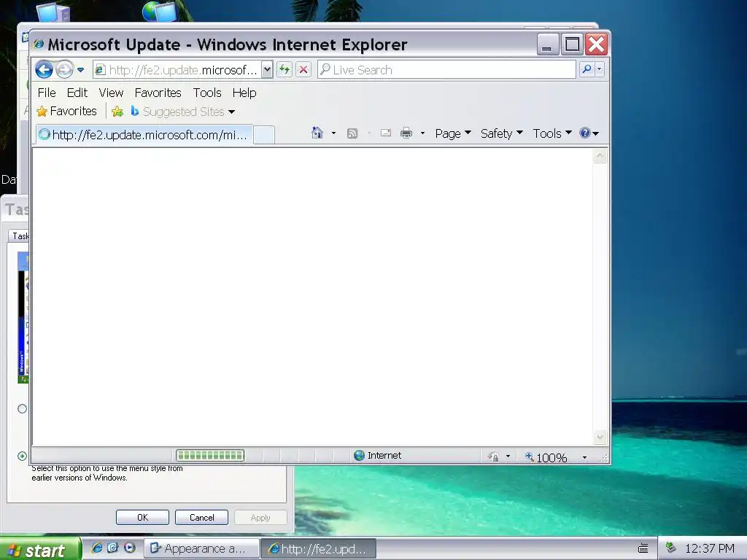This screenshot has height=560, width=747.
Task: Click the Print printer icon
Action: pos(406,133)
